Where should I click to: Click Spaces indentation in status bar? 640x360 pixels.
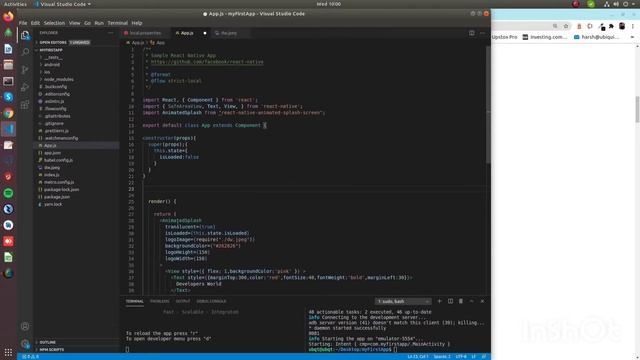point(442,356)
